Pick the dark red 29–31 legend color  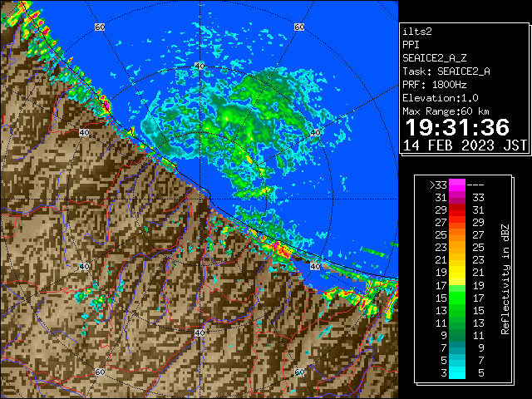(457, 210)
